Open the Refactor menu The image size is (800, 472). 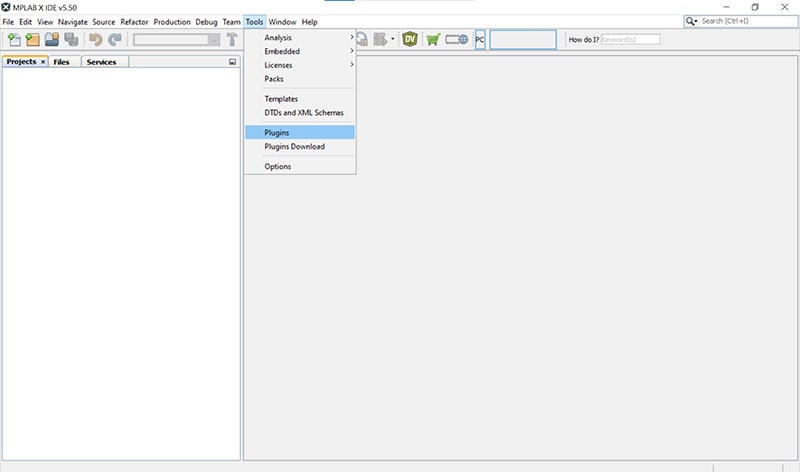[x=134, y=22]
